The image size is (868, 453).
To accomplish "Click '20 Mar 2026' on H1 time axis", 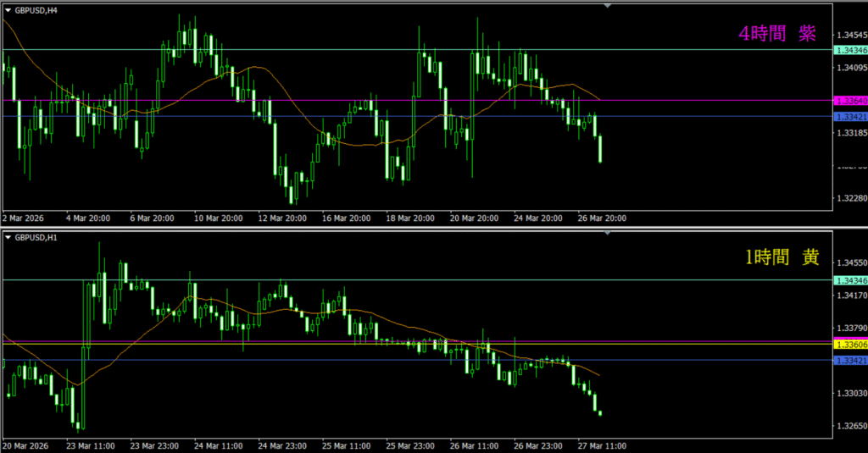I will [x=27, y=445].
